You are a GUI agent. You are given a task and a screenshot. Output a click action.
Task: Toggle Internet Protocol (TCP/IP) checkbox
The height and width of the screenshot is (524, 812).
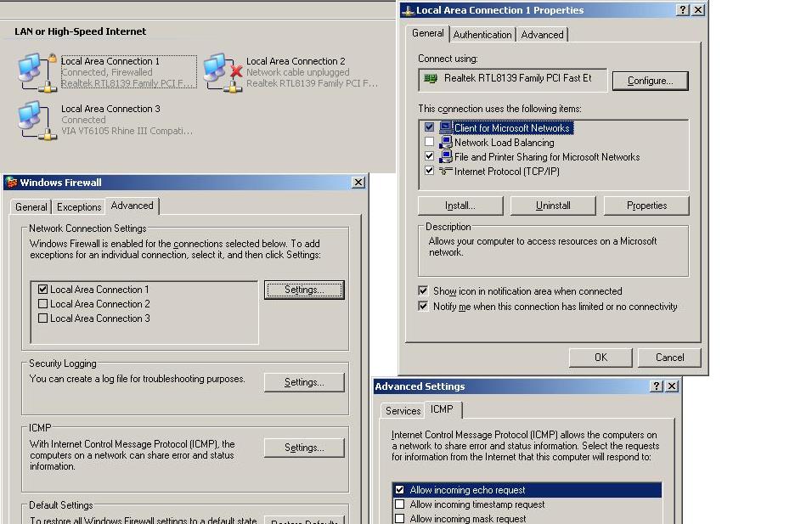[x=429, y=171]
